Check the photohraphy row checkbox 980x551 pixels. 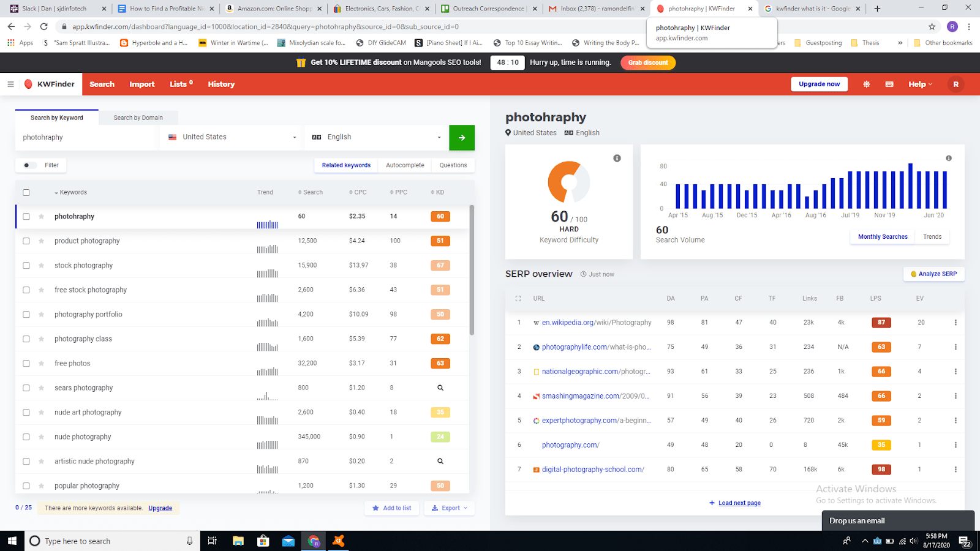[26, 216]
